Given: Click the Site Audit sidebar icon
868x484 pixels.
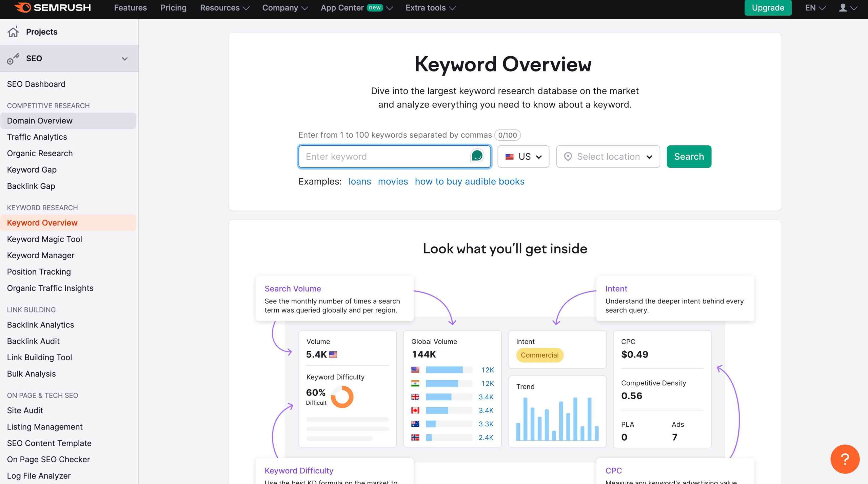Looking at the screenshot, I should [x=24, y=411].
